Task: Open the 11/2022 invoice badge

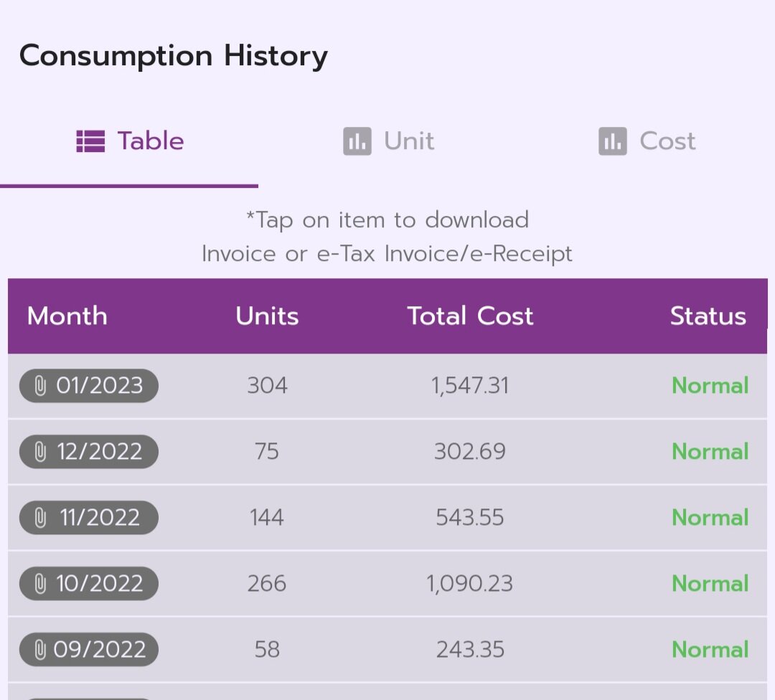Action: coord(89,518)
